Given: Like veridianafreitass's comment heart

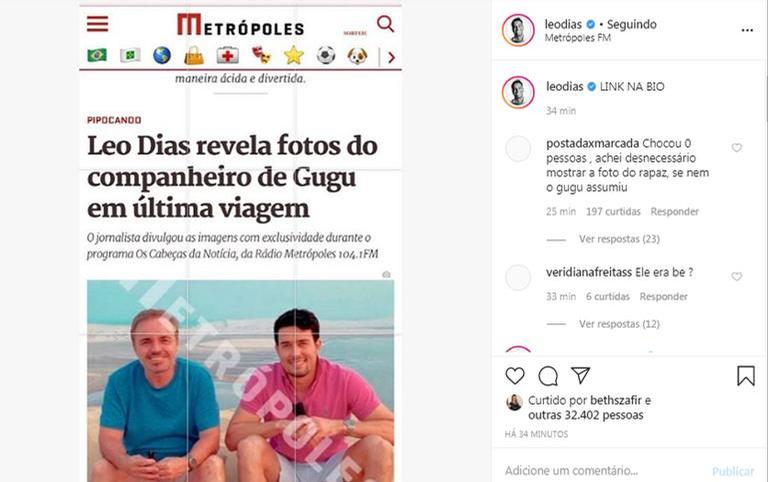Looking at the screenshot, I should tap(737, 277).
